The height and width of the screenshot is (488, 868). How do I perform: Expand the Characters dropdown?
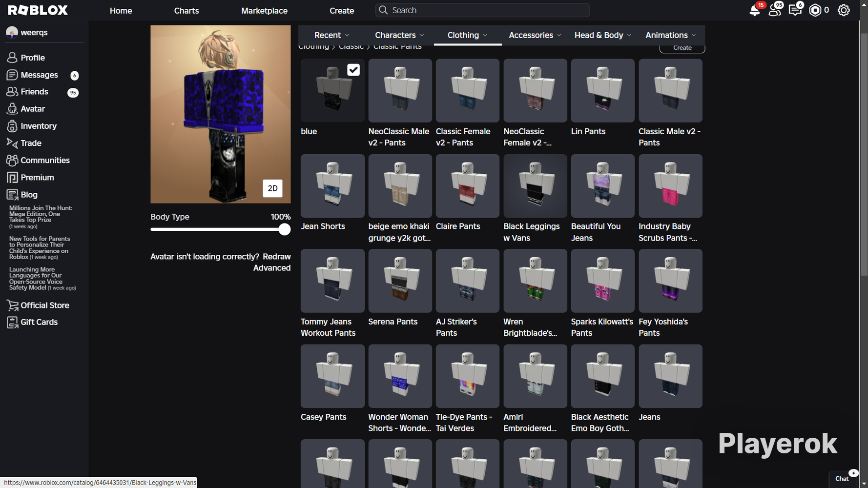point(399,35)
